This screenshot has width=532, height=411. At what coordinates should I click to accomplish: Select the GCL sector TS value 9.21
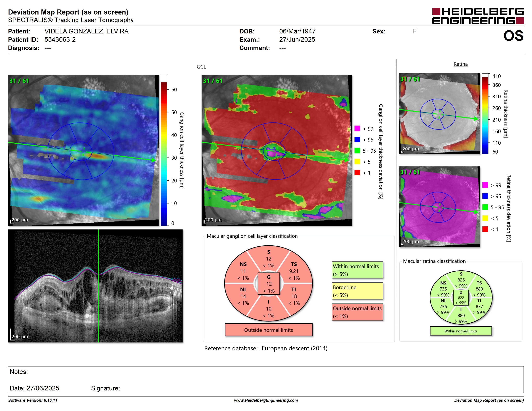pos(294,271)
